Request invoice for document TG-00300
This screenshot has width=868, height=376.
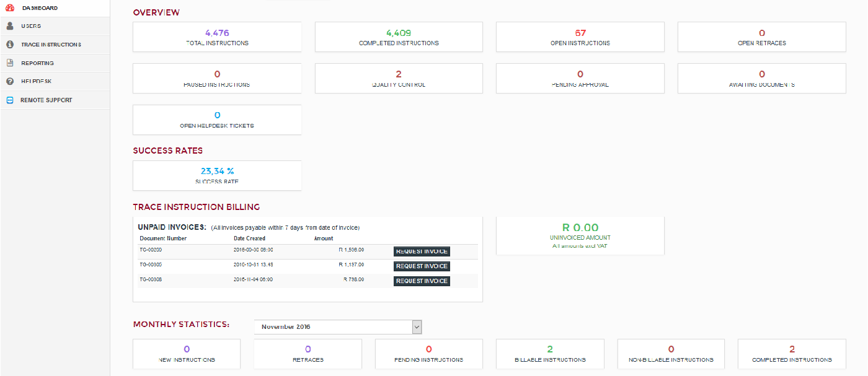coord(422,266)
